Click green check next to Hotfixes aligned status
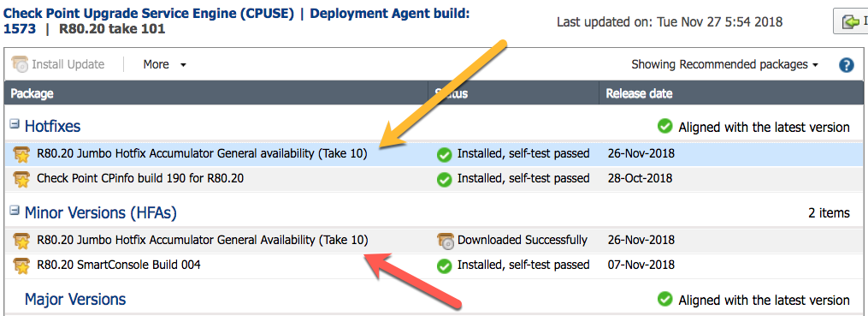The height and width of the screenshot is (316, 868). coord(665,127)
